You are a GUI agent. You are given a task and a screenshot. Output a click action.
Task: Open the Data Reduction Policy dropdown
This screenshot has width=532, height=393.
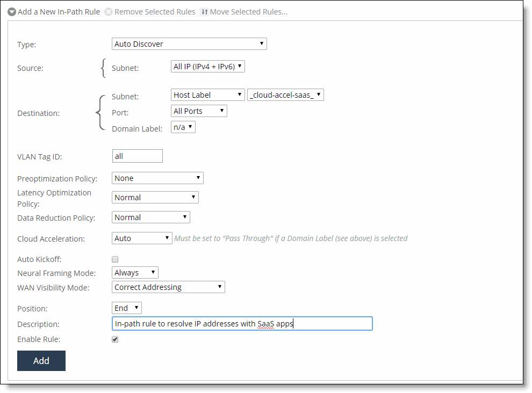151,217
